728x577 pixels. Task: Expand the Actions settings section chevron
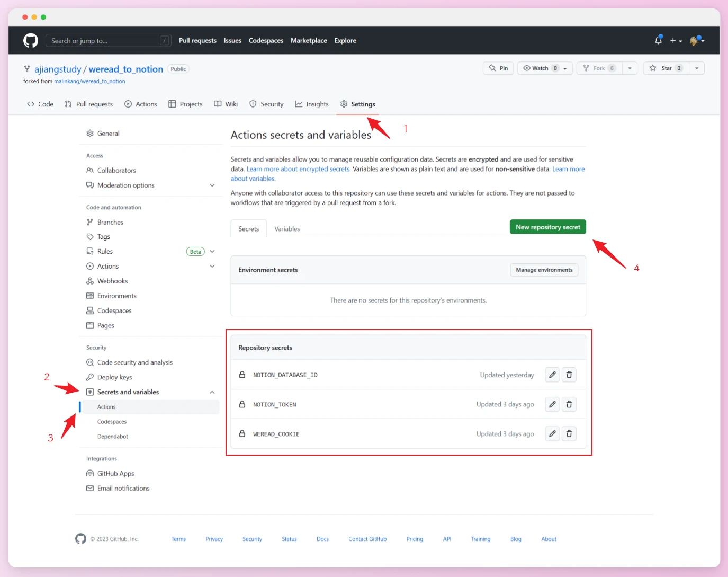[x=212, y=267]
